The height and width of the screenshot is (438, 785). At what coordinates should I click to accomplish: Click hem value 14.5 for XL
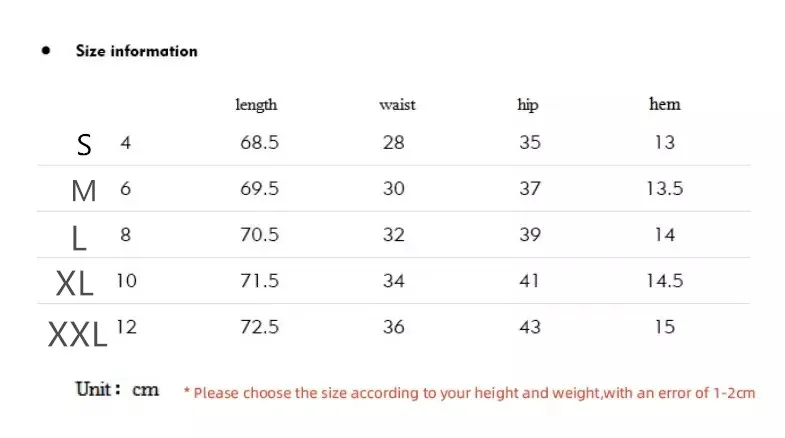tap(664, 281)
